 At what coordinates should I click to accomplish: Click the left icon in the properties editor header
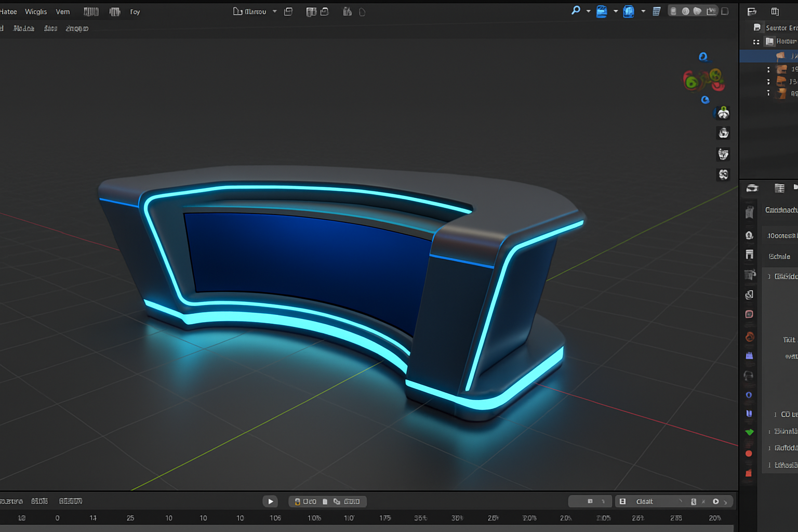click(x=752, y=188)
